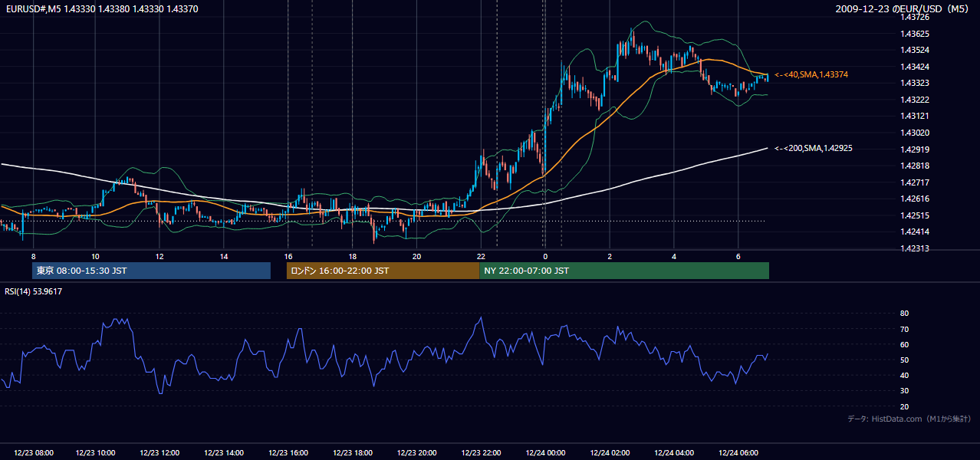980x460 pixels.
Task: Click hour tick 16 under price chart
Action: [288, 256]
